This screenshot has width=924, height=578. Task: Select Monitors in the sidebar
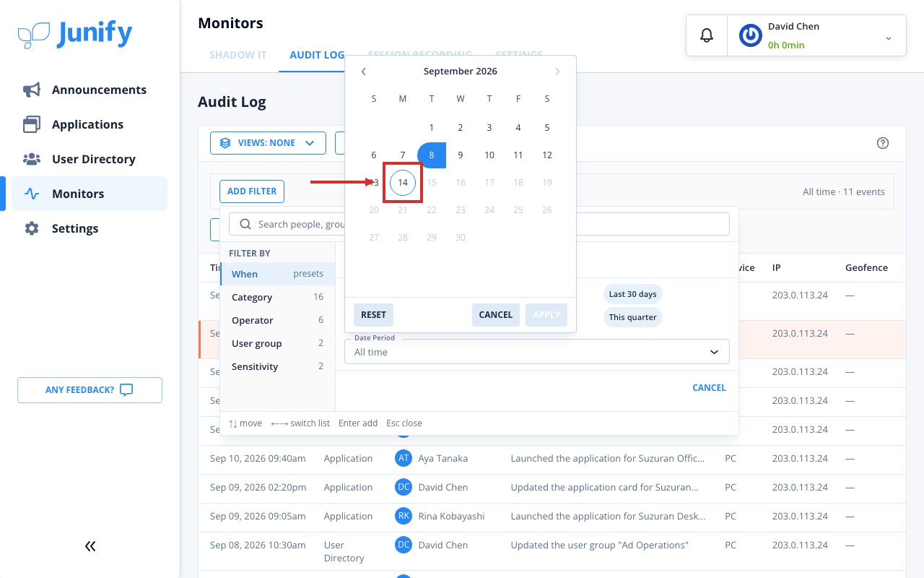point(90,194)
